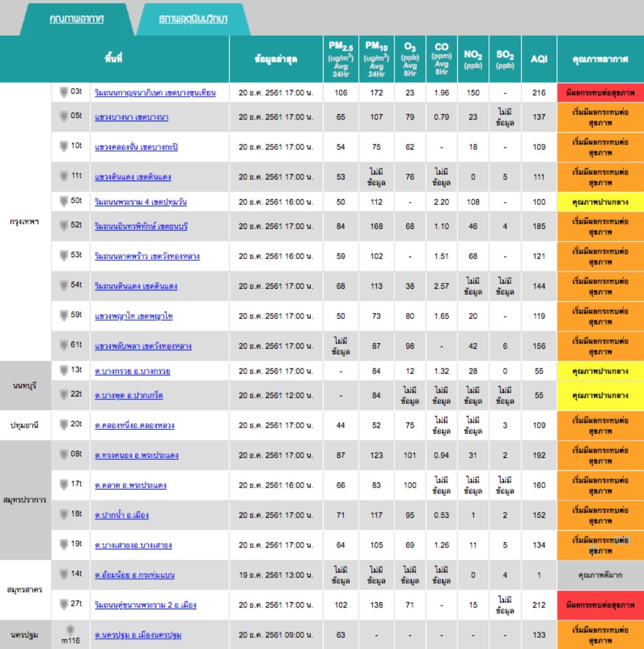Viewport: 644px width, 649px height.
Task: Click the gray คุณภาพดีมาก status cell
Action: coord(600,575)
